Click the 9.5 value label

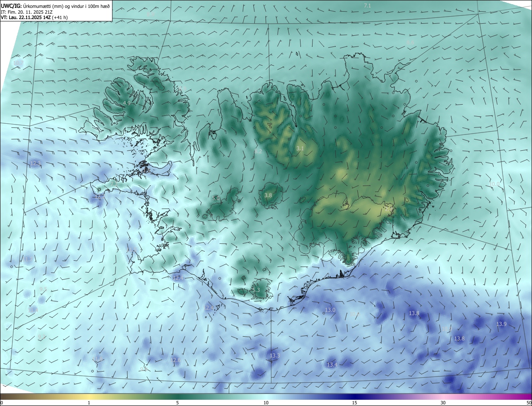(x=43, y=289)
